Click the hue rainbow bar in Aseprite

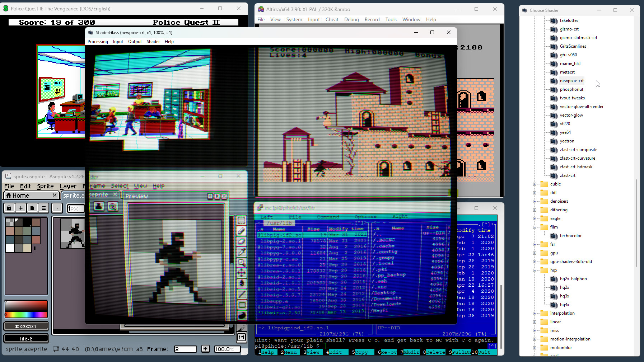click(26, 315)
